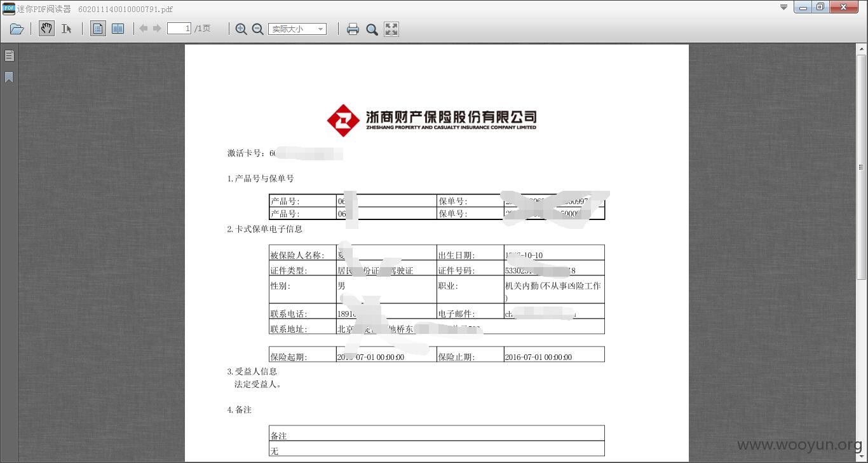
Task: Print the document
Action: pos(353,29)
